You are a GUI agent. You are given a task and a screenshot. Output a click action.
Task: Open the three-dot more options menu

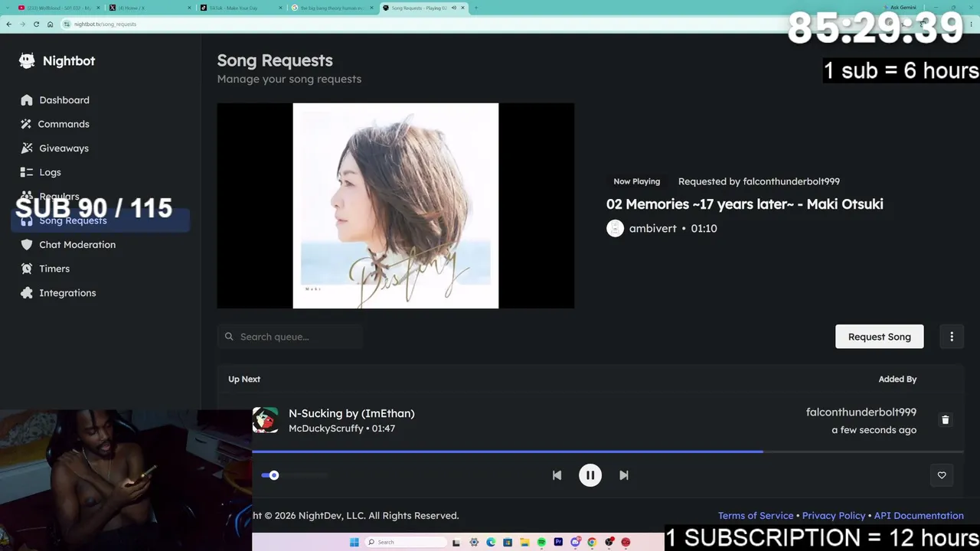(x=952, y=337)
